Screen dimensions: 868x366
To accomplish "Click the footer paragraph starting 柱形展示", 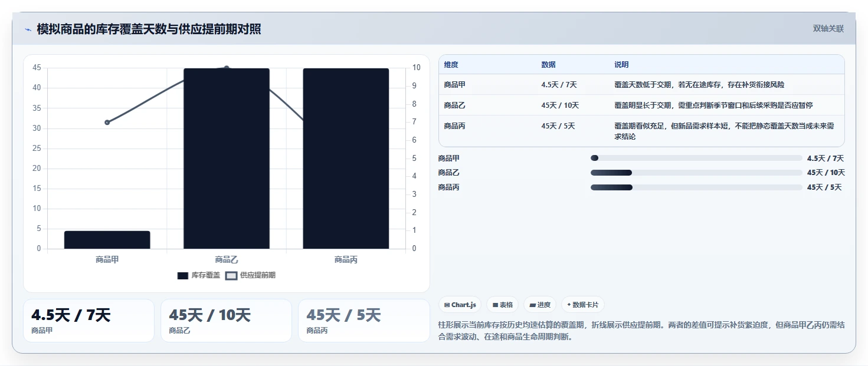I will 641,331.
